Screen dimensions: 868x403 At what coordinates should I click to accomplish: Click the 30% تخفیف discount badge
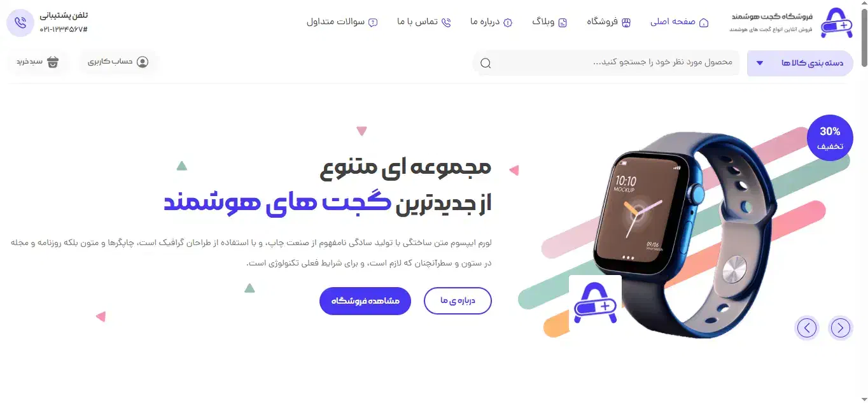830,138
